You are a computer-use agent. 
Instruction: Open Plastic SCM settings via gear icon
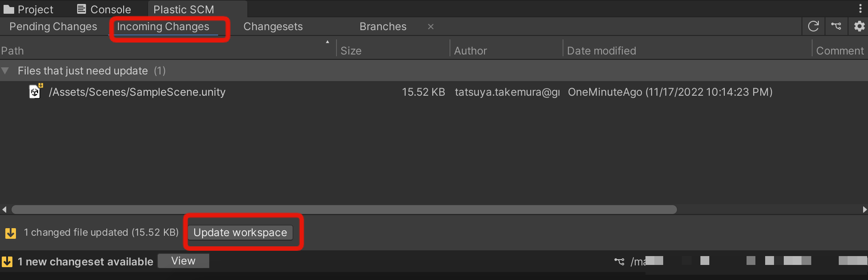click(859, 26)
